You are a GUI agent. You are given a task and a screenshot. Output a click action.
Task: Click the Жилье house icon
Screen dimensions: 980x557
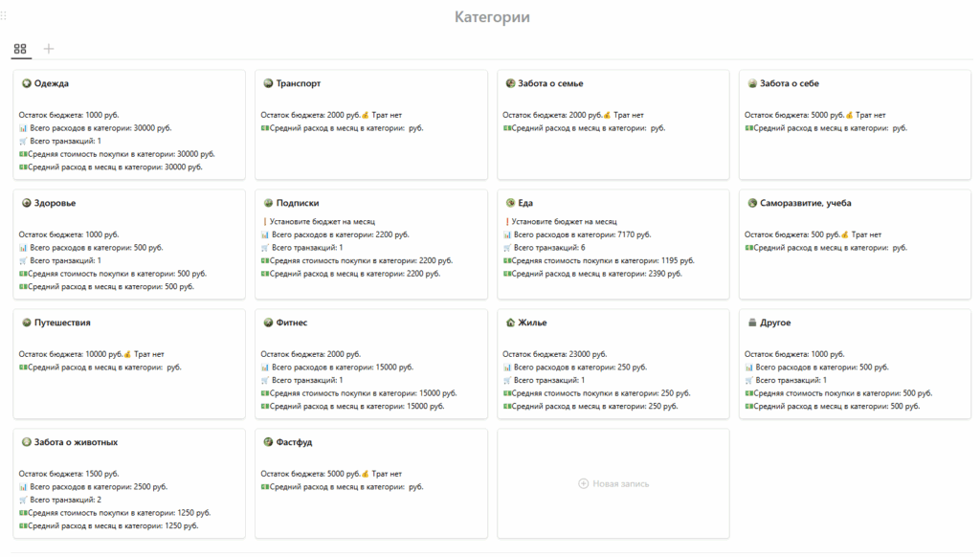[x=511, y=323]
